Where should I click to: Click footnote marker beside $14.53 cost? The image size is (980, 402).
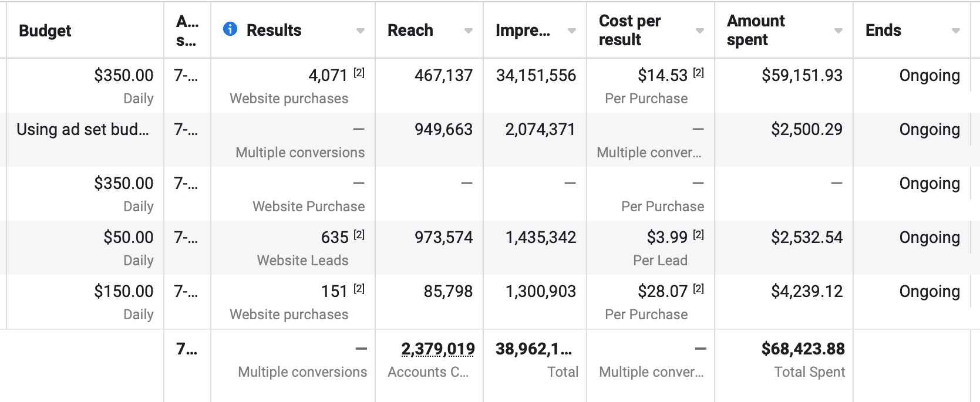698,73
